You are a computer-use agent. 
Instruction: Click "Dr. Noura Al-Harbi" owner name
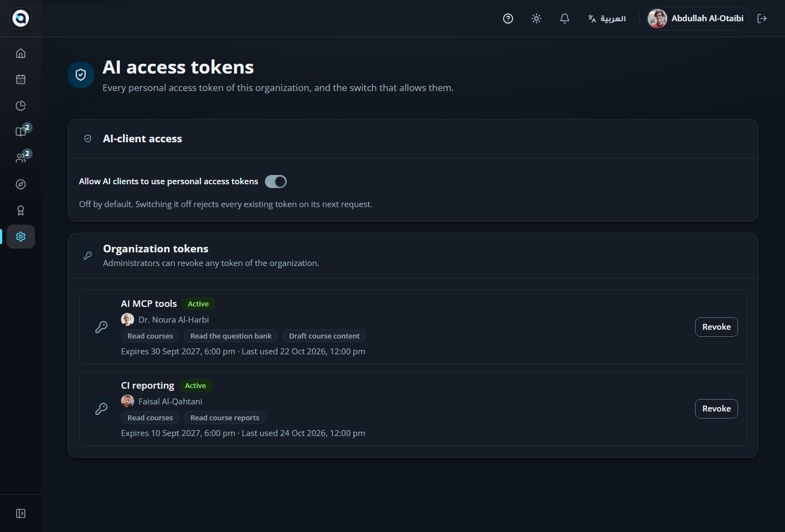(173, 319)
